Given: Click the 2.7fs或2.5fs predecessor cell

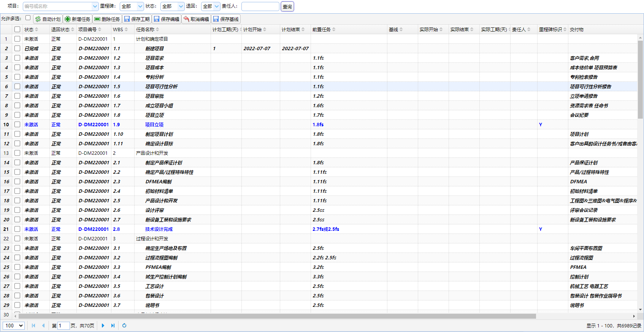Looking at the screenshot, I should point(349,229).
